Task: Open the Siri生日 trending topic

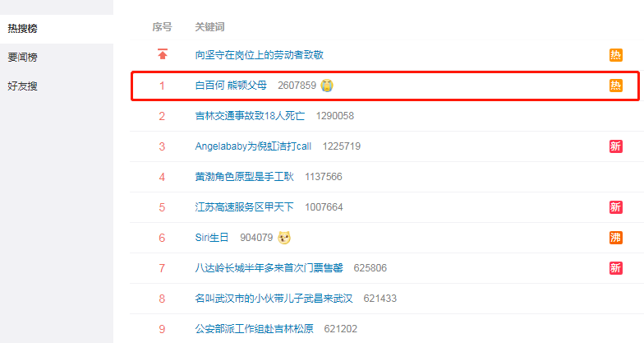Action: point(212,238)
